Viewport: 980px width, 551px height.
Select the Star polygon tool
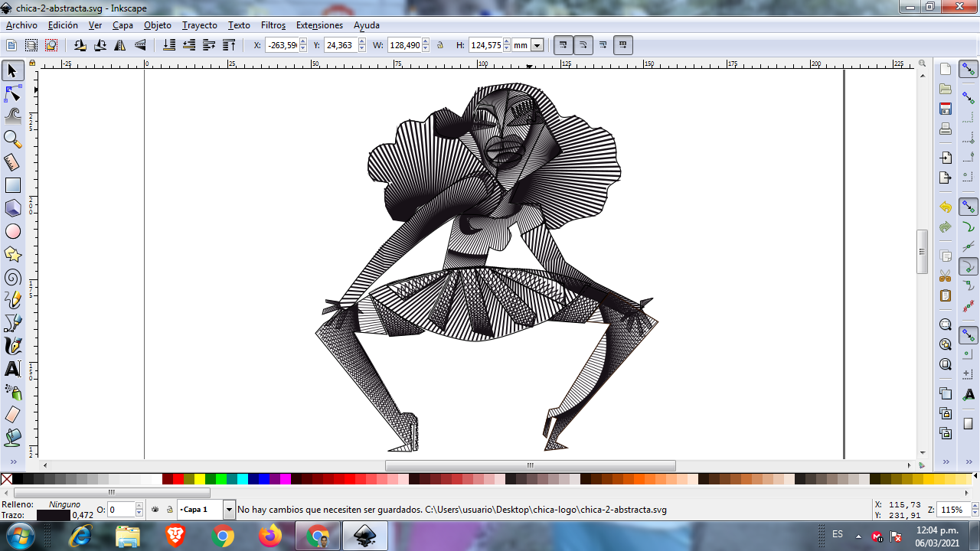12,254
